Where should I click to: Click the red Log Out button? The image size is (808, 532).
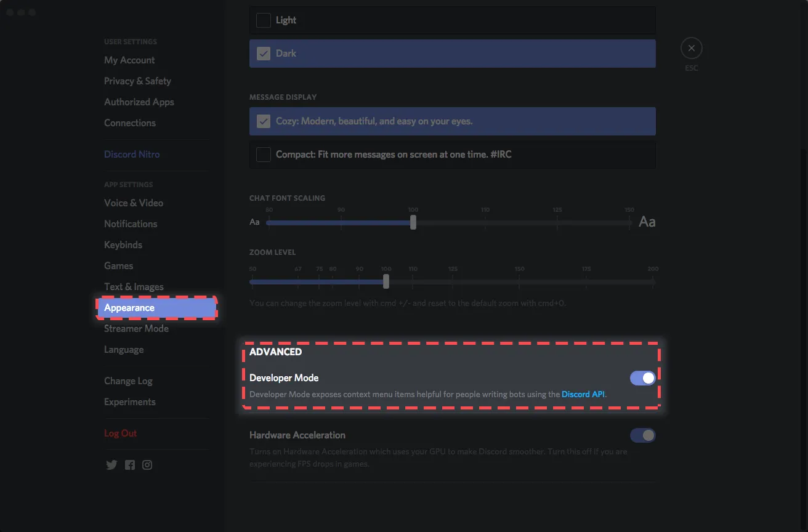coord(120,433)
